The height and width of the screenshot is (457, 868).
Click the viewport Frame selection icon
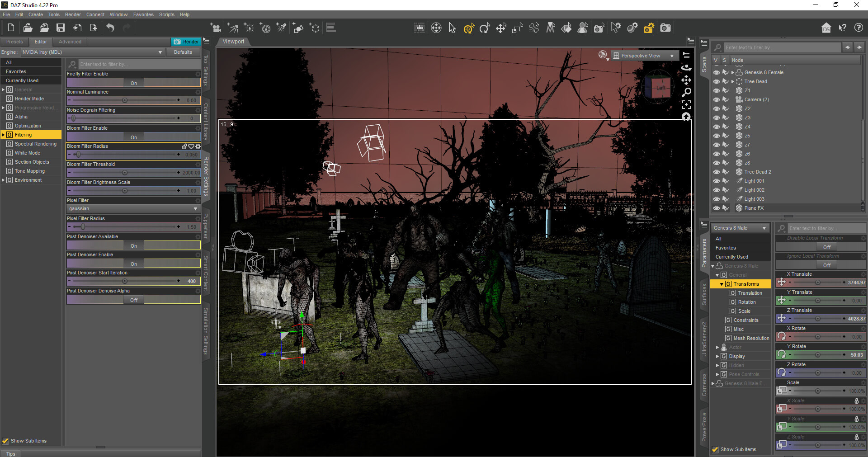click(x=686, y=105)
